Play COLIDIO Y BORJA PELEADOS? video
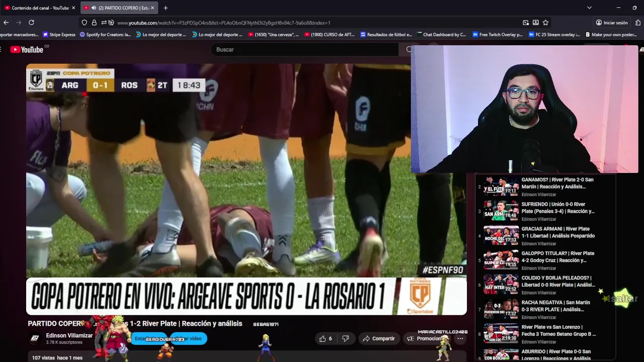 pos(545,285)
